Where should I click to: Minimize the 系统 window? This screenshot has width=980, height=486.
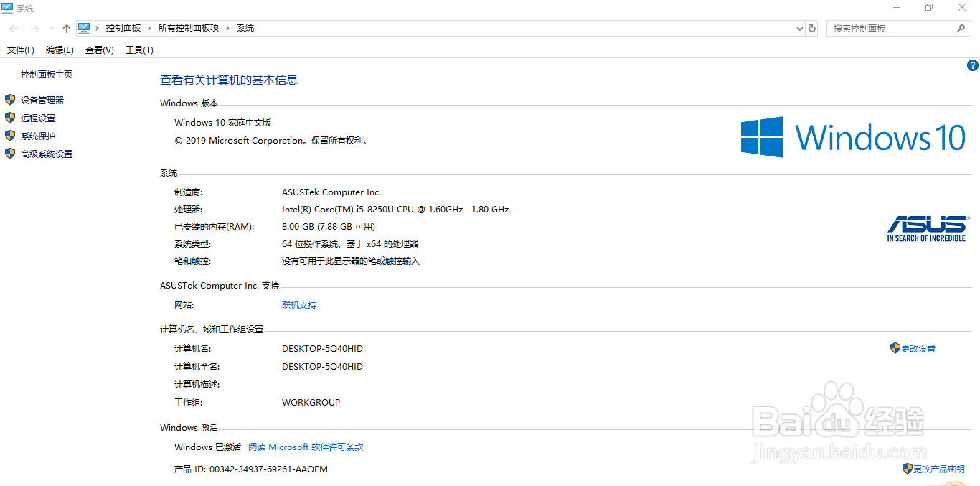click(897, 8)
